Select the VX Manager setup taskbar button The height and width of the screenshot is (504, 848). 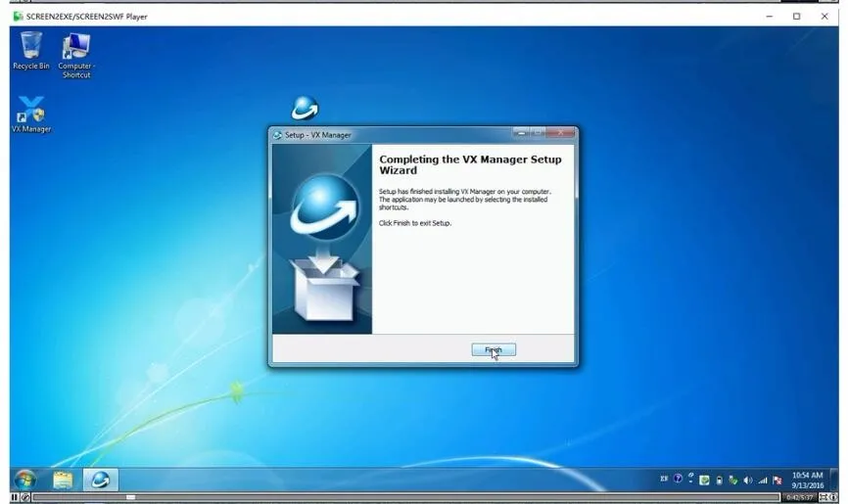101,480
